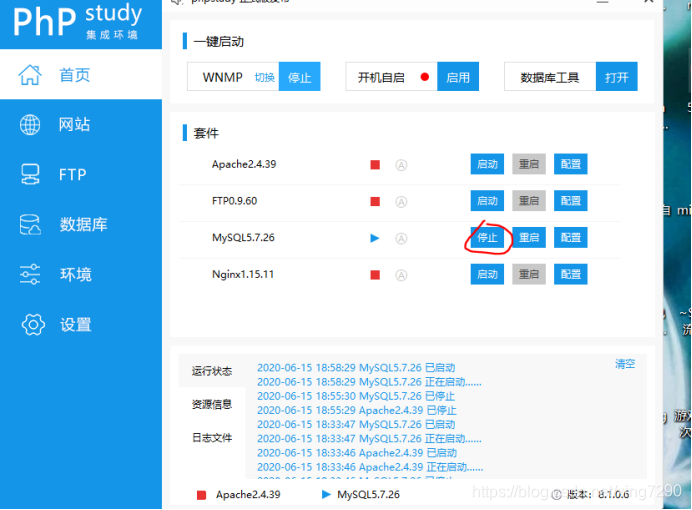Restart MySQL5.7.26 with 重启 button
Screen dimensions: 692x510
[529, 237]
